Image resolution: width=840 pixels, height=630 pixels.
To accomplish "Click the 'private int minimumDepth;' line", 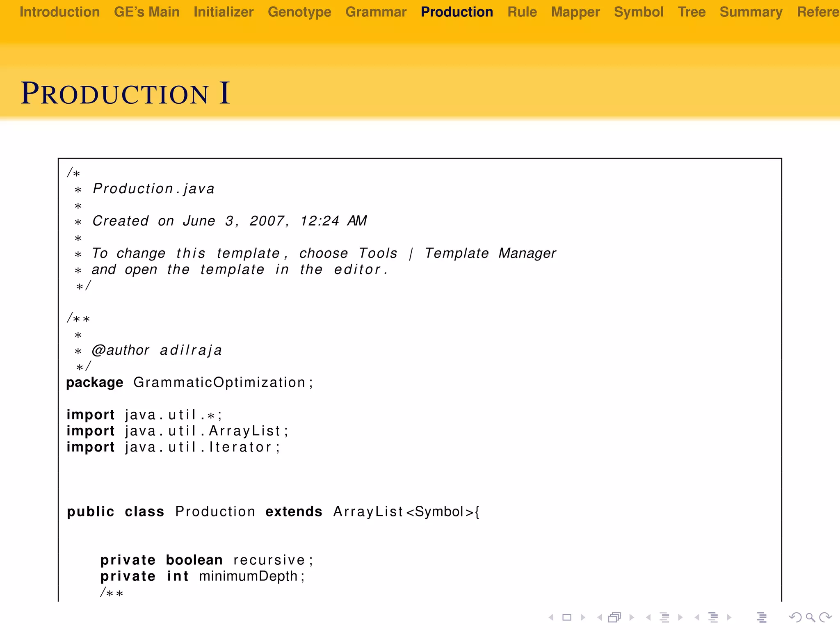I will point(203,576).
